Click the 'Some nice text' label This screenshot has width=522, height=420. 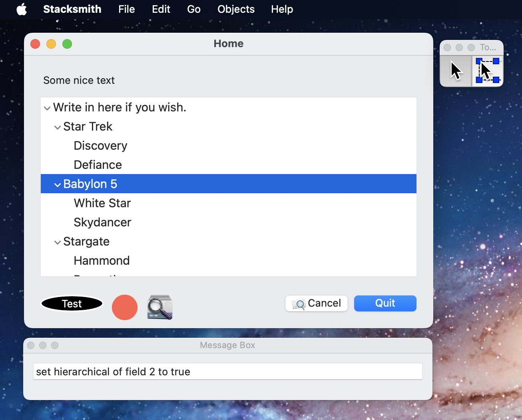point(79,80)
